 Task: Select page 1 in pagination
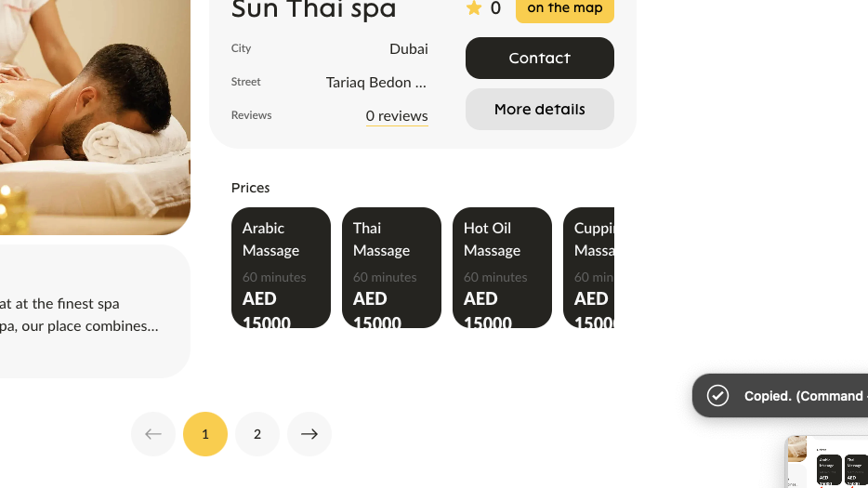click(205, 434)
